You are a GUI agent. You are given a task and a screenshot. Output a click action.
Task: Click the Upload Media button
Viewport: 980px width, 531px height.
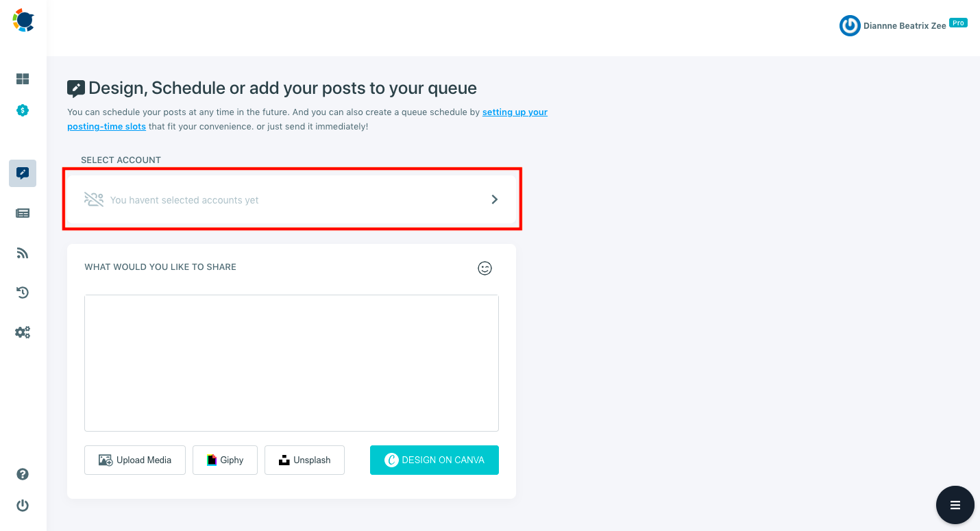[x=134, y=460]
